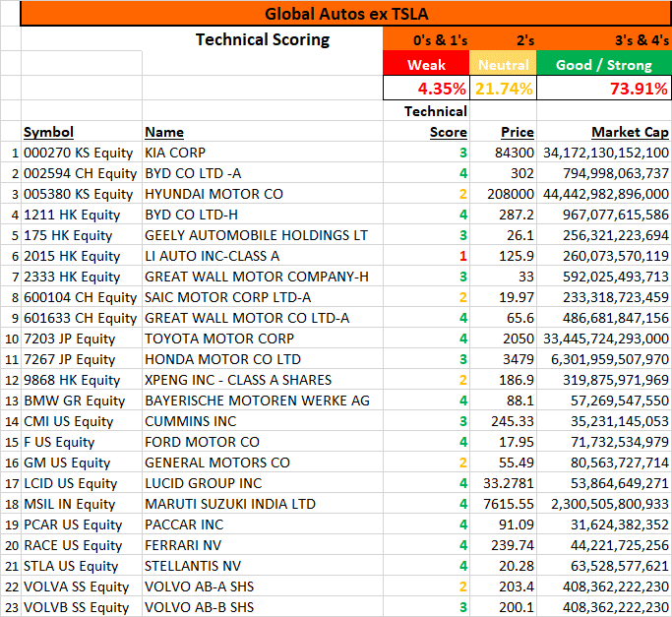Select the 1211 HK Equity symbol cell
Screen dimensions: 672x617
pyautogui.click(x=82, y=214)
